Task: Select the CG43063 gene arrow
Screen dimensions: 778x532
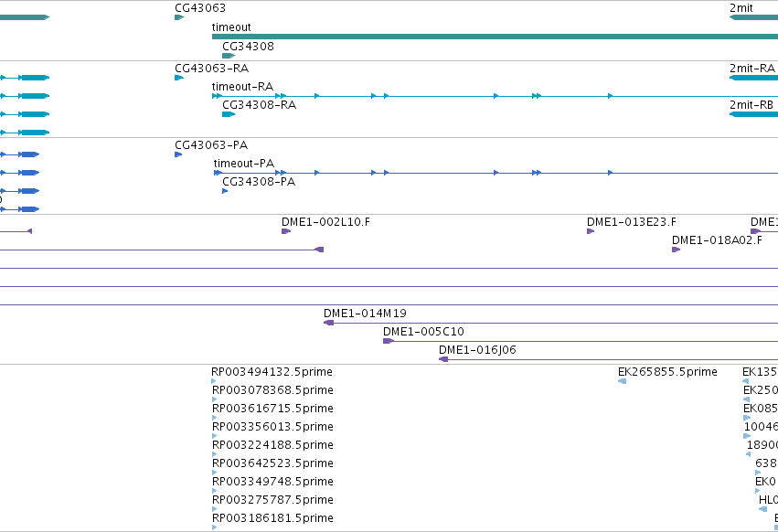Action: (179, 17)
